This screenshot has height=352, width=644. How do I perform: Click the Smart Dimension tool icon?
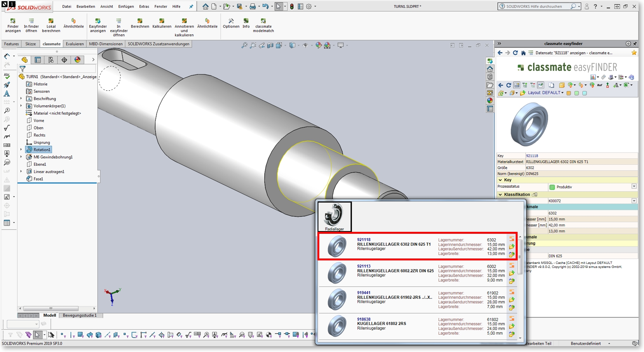pyautogui.click(x=7, y=56)
